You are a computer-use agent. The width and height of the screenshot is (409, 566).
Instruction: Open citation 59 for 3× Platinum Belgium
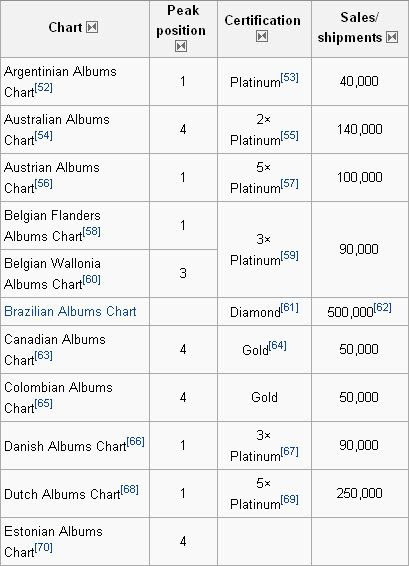[289, 255]
